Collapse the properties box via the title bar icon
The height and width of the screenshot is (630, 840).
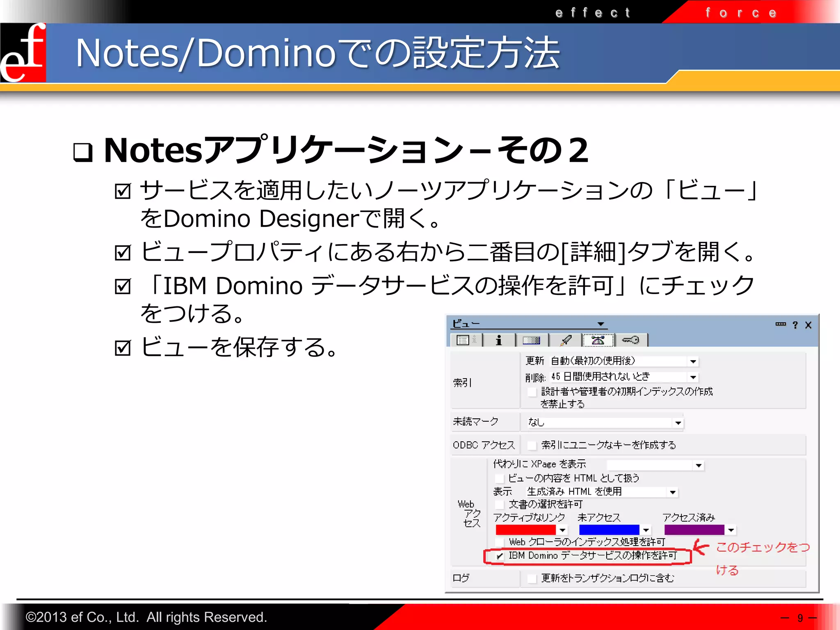pyautogui.click(x=781, y=324)
